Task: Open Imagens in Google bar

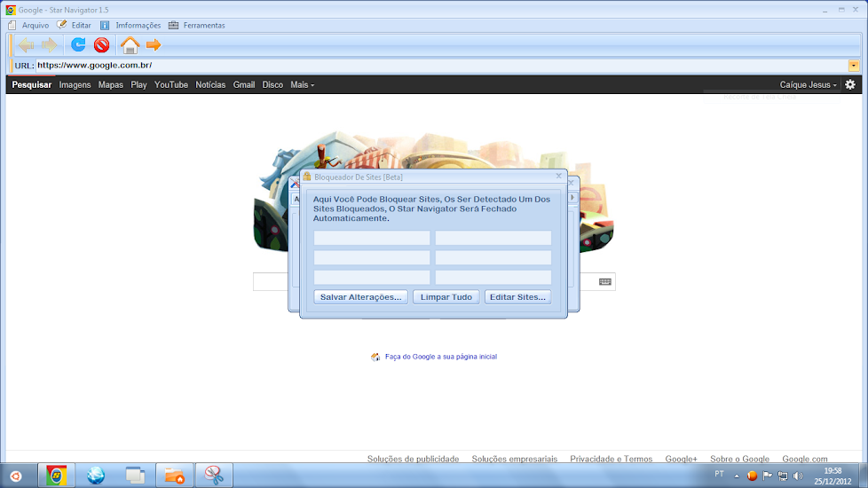Action: [x=75, y=84]
